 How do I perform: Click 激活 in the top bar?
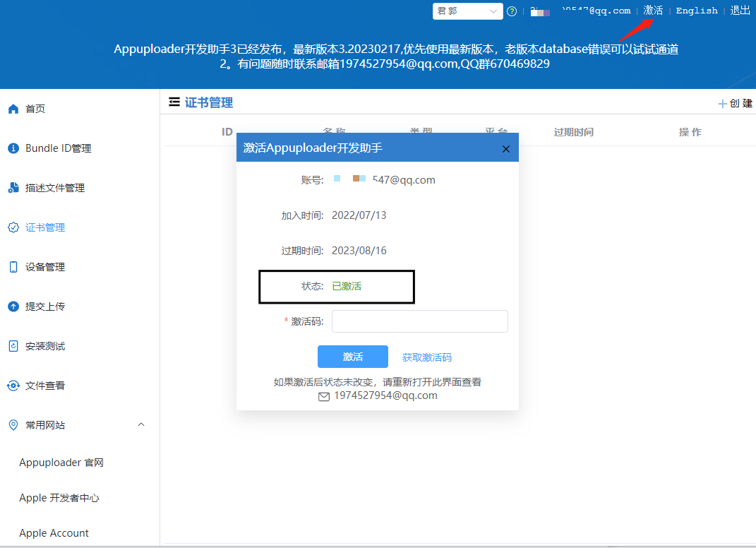(x=654, y=11)
